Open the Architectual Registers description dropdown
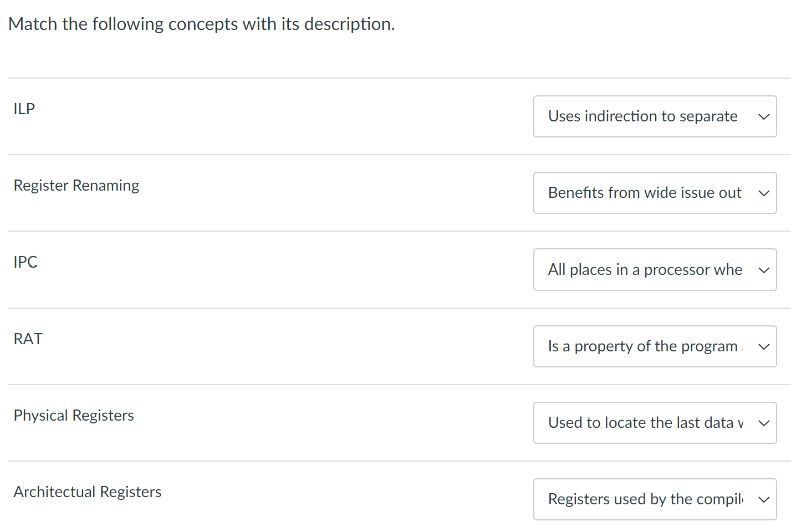791x532 pixels. tap(655, 499)
